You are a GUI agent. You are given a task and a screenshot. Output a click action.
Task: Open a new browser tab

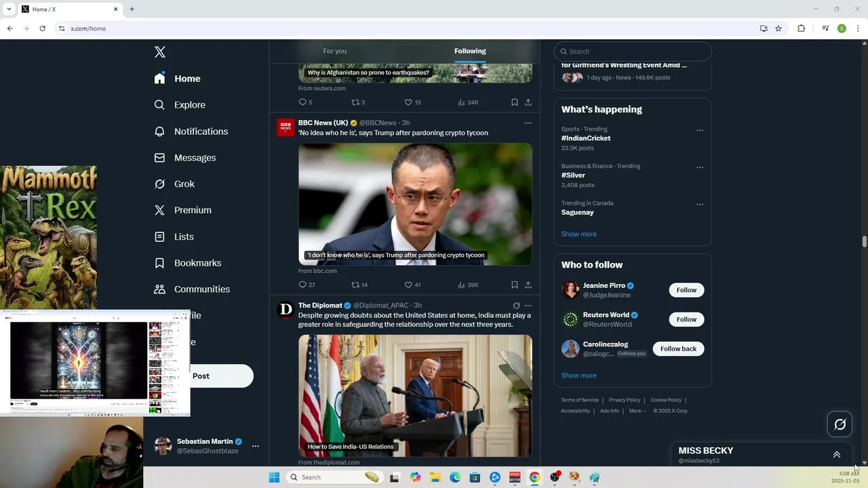(x=132, y=9)
